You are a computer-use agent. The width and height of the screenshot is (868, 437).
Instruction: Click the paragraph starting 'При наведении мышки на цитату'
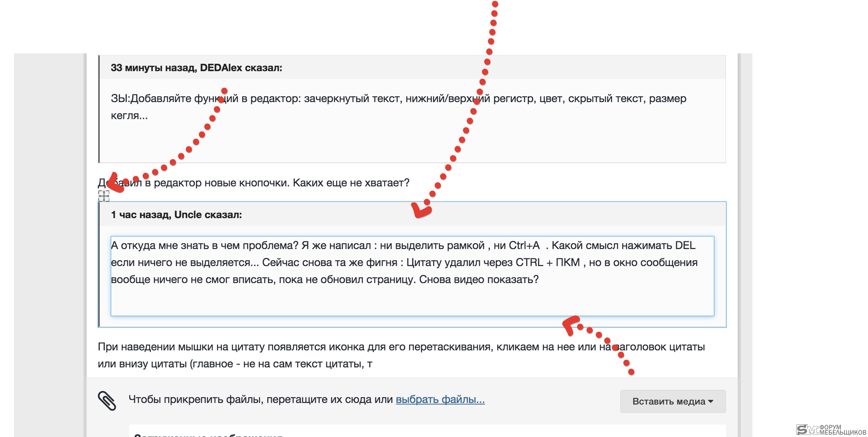[401, 355]
